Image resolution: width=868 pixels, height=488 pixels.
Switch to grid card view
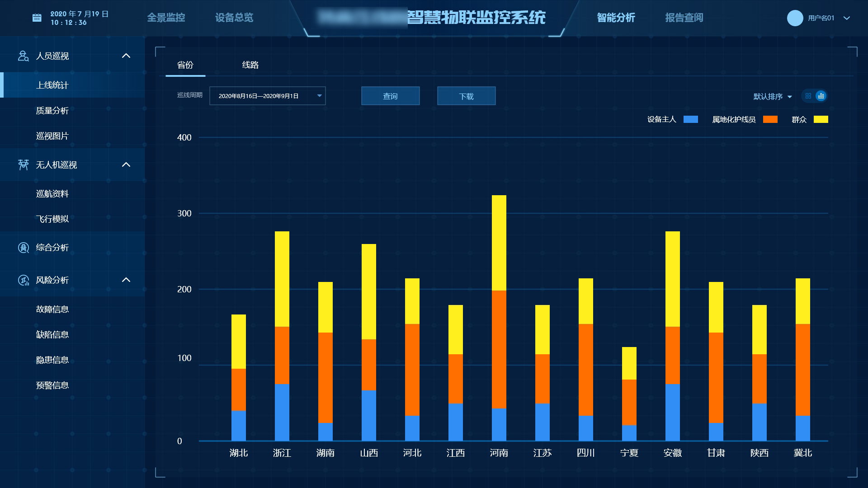pyautogui.click(x=808, y=96)
